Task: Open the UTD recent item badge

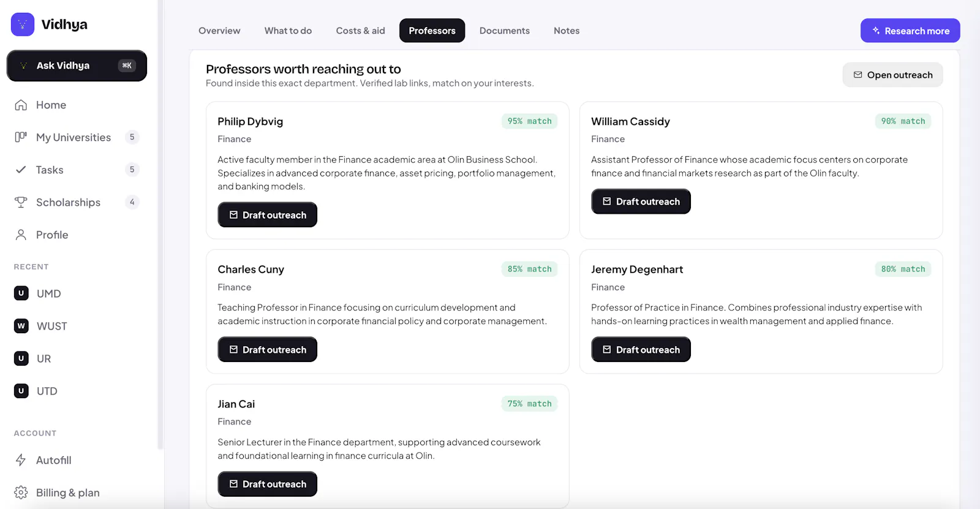Action: (x=21, y=391)
